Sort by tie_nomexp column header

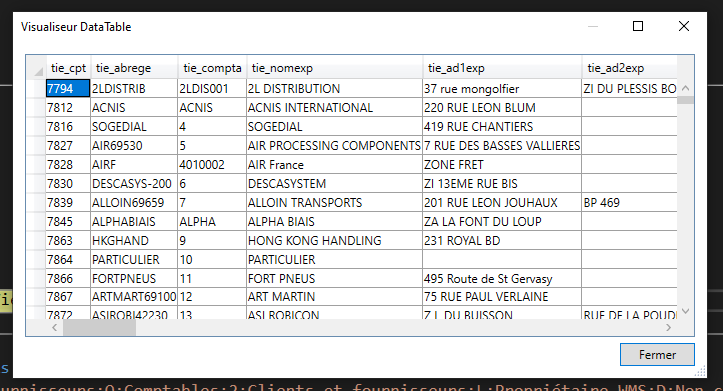tap(335, 68)
